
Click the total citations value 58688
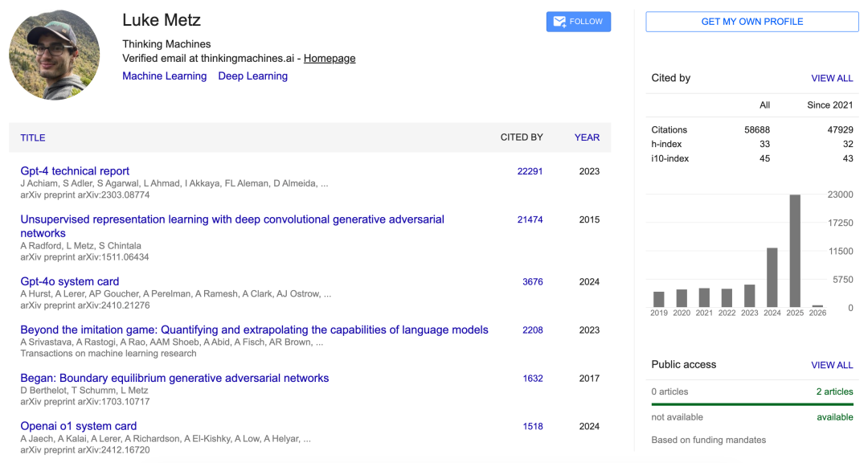tap(757, 129)
